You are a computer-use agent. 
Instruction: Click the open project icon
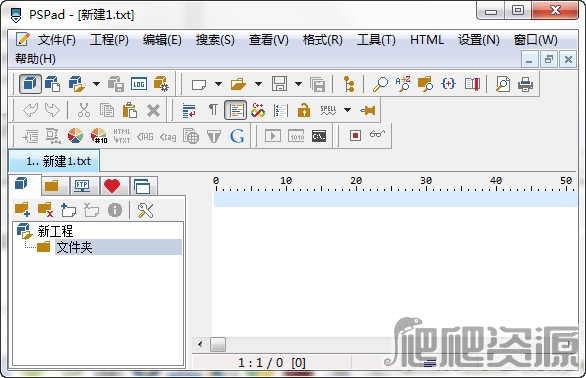pyautogui.click(x=77, y=84)
